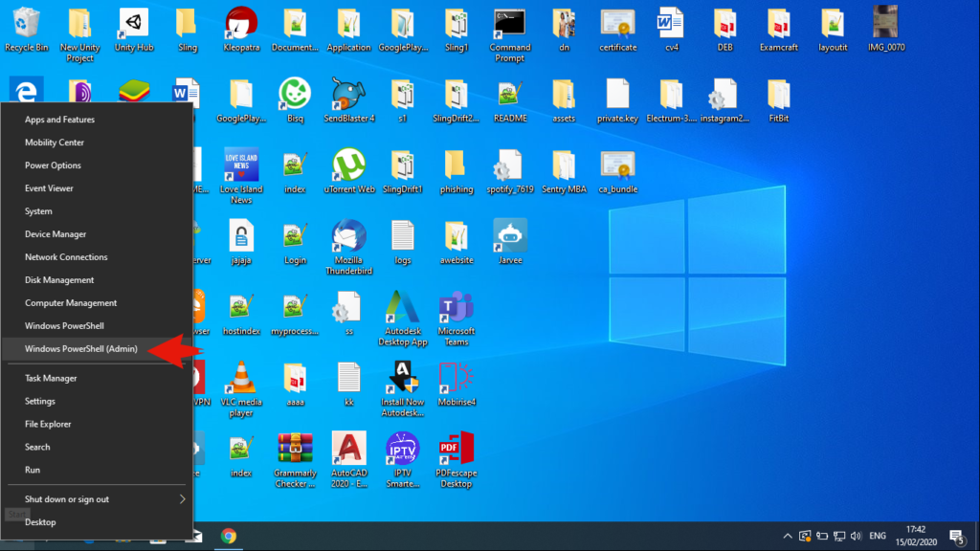
Task: Open Google Chrome from the taskbar
Action: click(229, 536)
